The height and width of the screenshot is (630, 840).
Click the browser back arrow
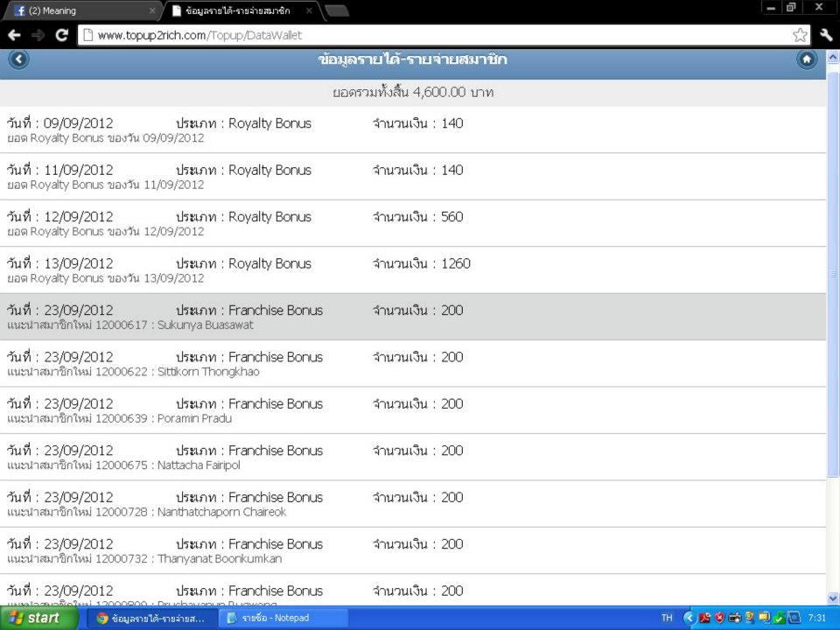click(x=15, y=35)
